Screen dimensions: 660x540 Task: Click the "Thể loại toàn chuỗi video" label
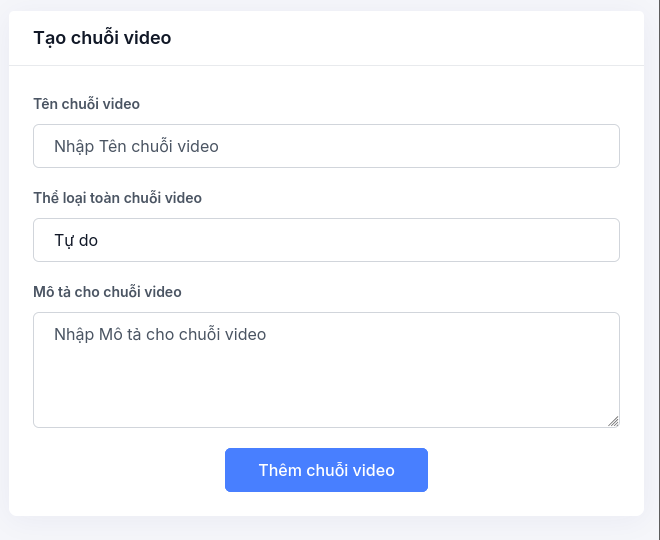coord(117,198)
